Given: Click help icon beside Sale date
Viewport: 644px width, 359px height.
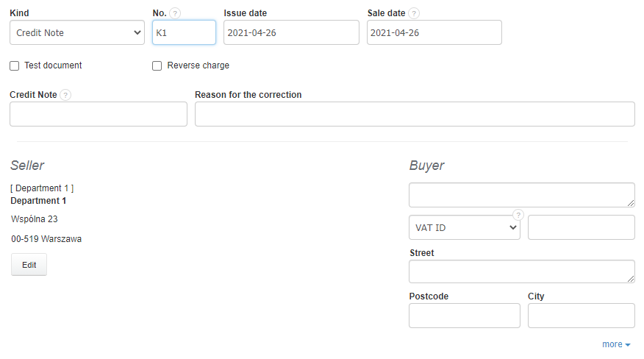Looking at the screenshot, I should click(415, 13).
